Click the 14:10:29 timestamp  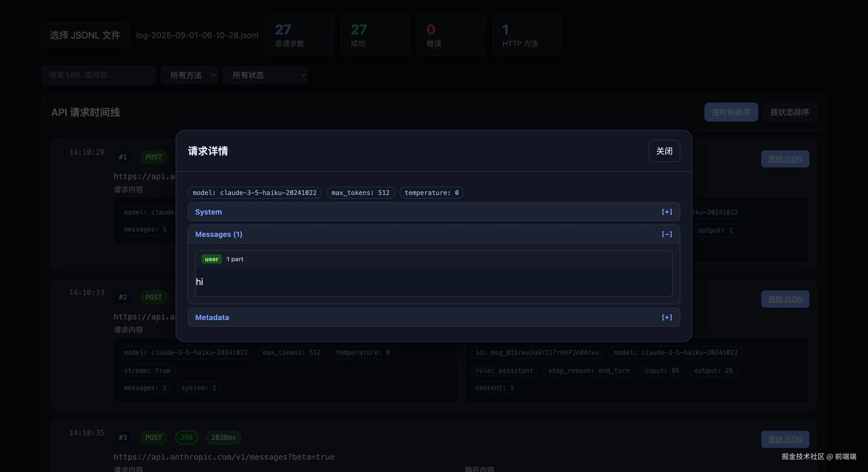pyautogui.click(x=87, y=152)
